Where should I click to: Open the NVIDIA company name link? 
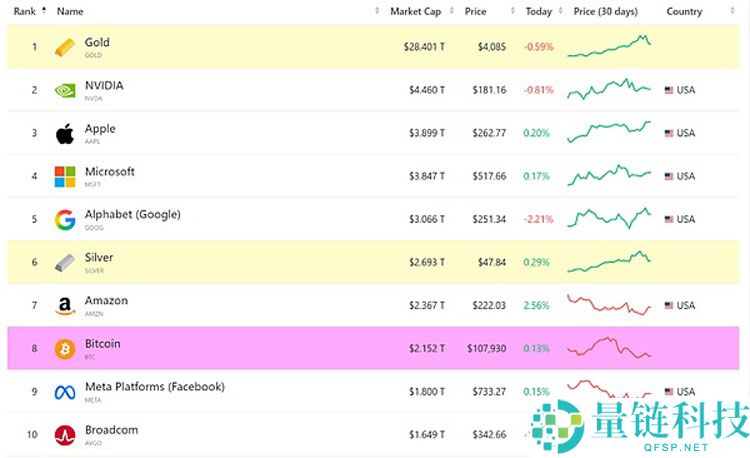click(104, 85)
